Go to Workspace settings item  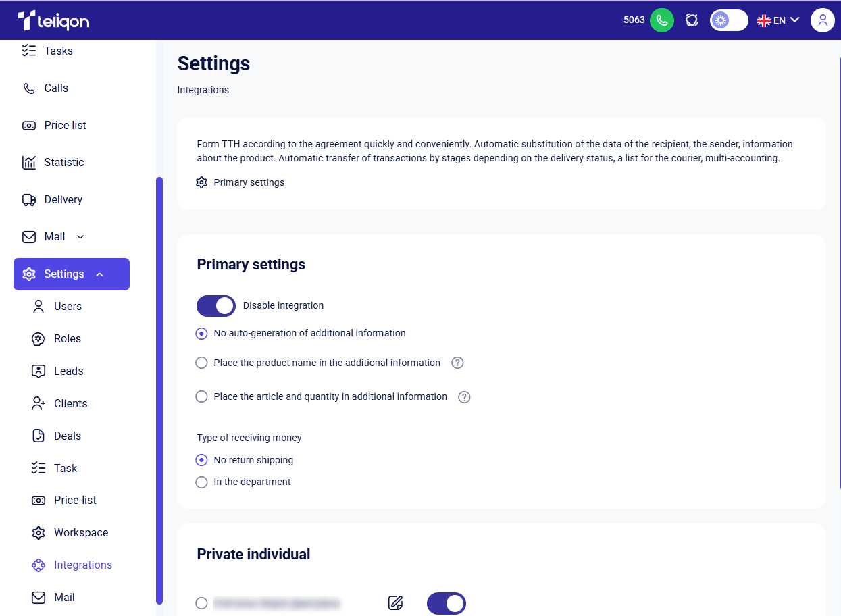(80, 533)
